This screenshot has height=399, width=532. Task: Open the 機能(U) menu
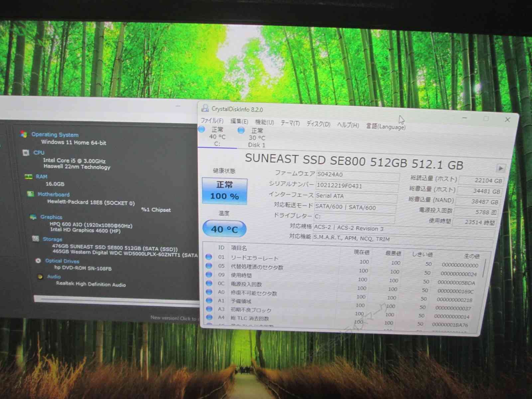point(264,122)
